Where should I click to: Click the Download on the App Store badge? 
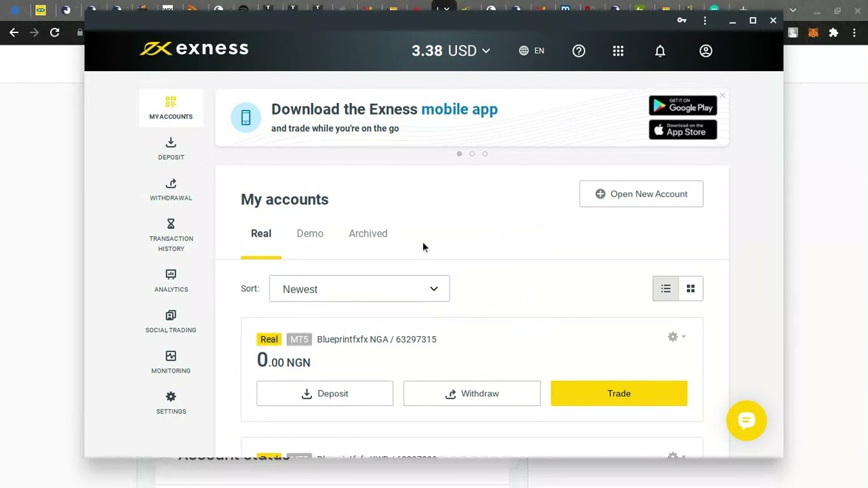pos(683,129)
